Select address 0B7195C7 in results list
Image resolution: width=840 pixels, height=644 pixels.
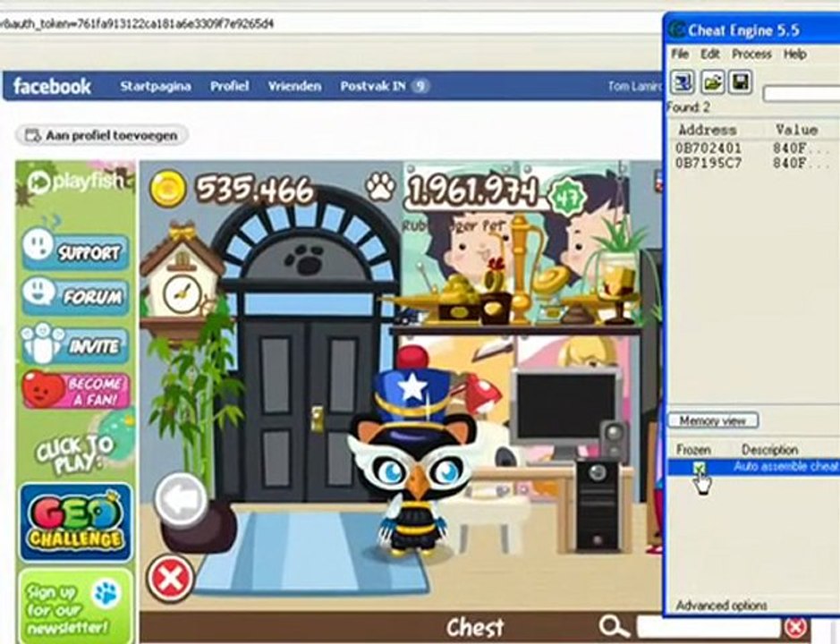708,162
